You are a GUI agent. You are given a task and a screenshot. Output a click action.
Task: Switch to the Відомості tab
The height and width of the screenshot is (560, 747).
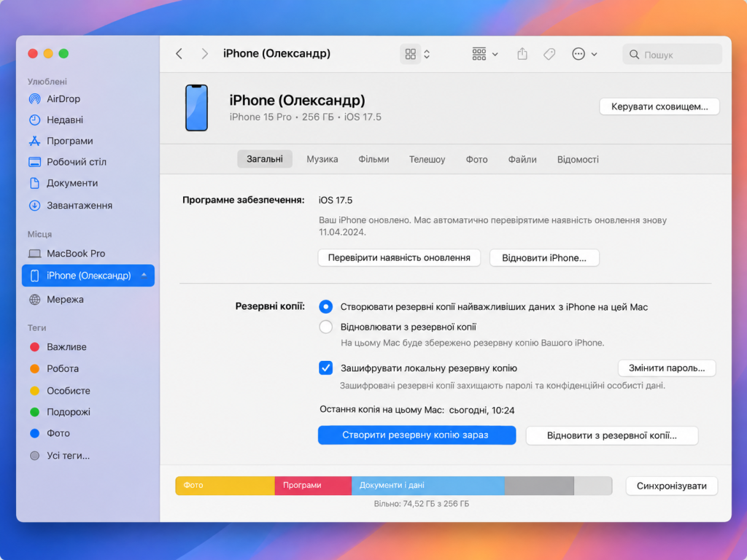click(578, 160)
